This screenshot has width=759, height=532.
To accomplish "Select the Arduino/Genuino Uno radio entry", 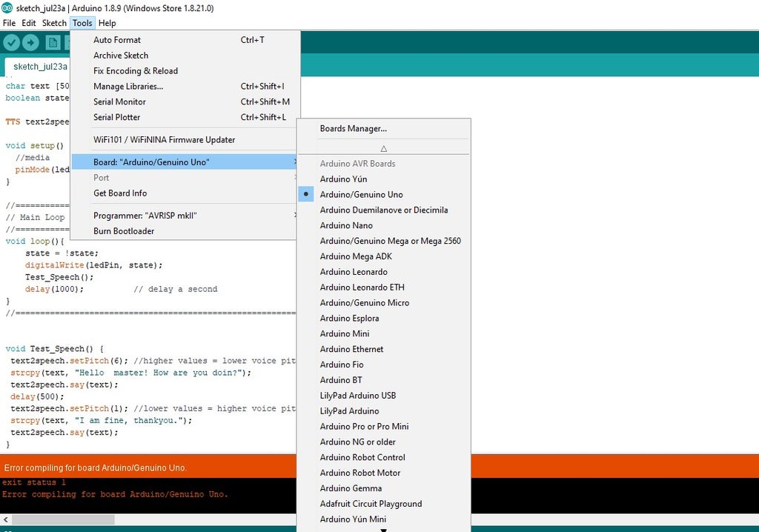I will (384, 194).
